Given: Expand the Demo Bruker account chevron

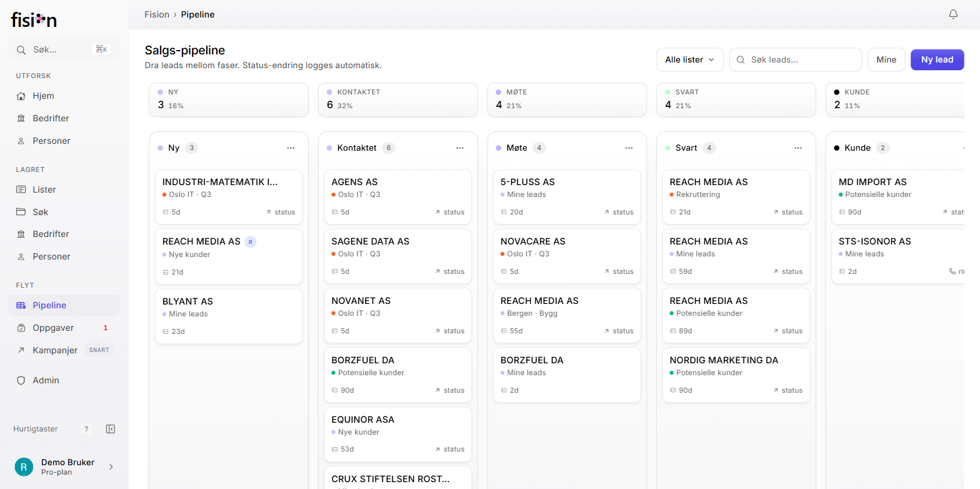Looking at the screenshot, I should [111, 466].
